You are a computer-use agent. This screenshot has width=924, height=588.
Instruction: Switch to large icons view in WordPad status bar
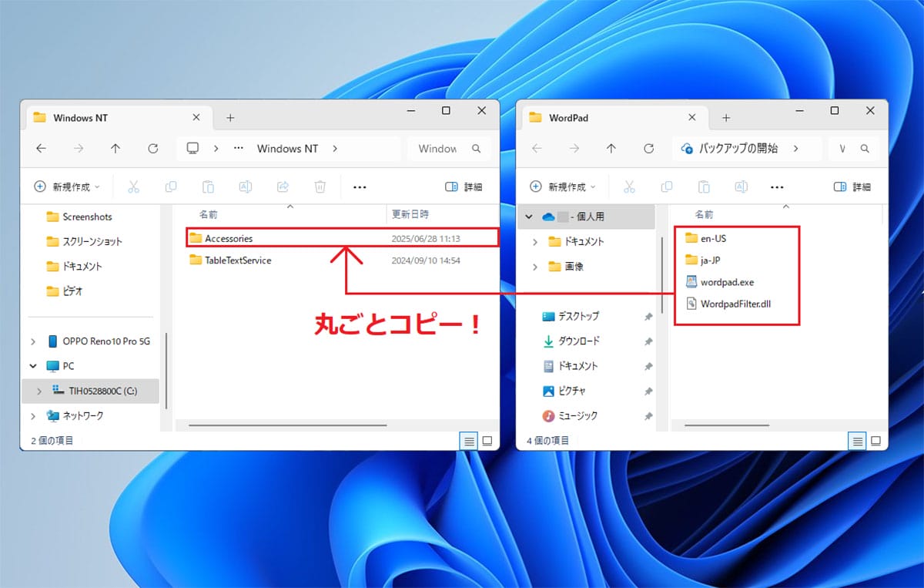tap(875, 441)
